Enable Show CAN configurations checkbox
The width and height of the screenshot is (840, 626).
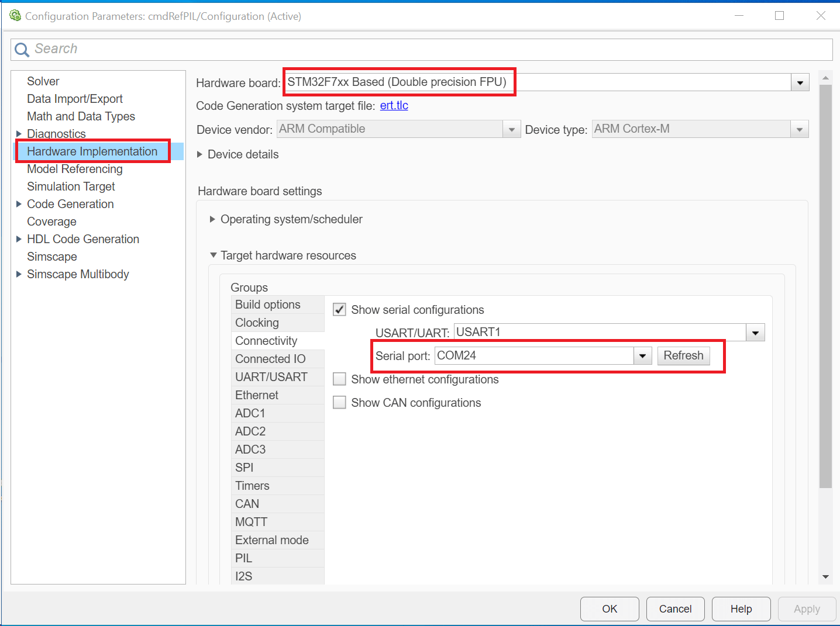339,403
